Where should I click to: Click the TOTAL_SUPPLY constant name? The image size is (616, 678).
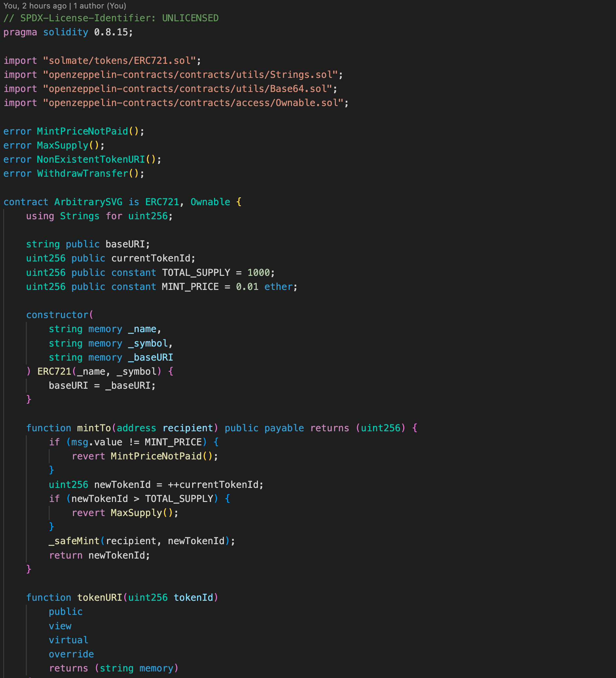(196, 272)
